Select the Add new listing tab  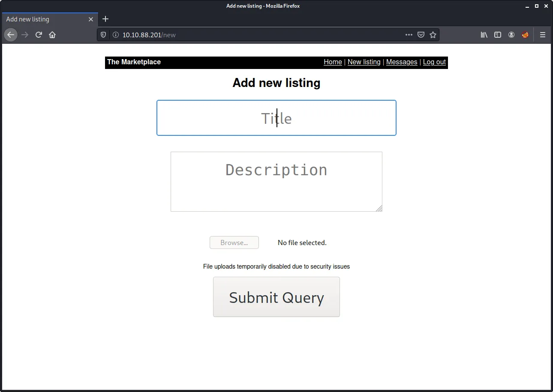point(43,19)
